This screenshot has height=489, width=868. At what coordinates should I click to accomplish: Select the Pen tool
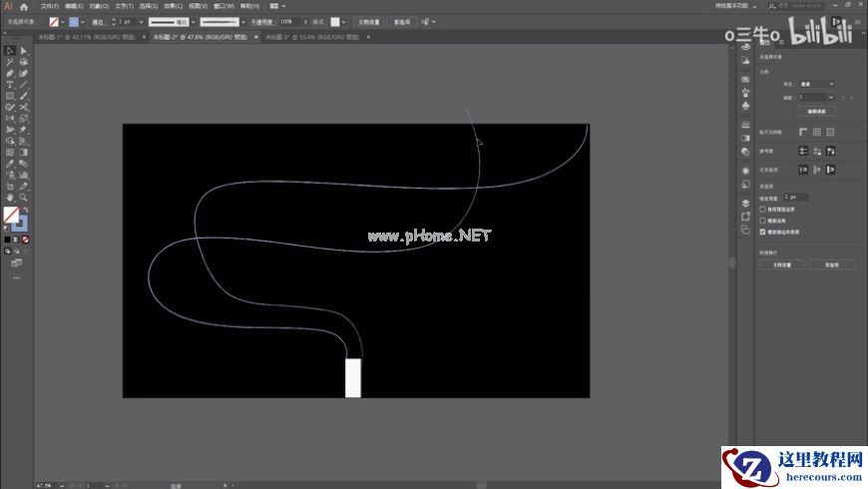pos(10,73)
